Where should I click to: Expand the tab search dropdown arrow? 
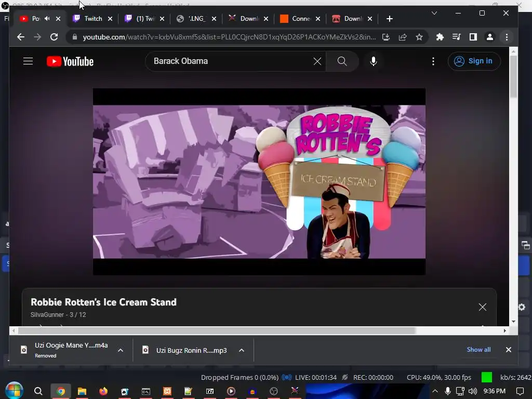tap(434, 13)
